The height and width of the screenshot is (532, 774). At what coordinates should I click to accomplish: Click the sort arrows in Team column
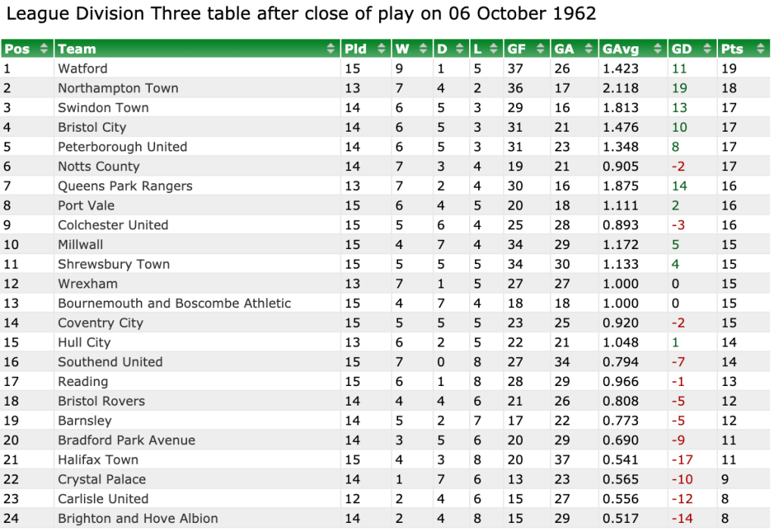point(331,49)
